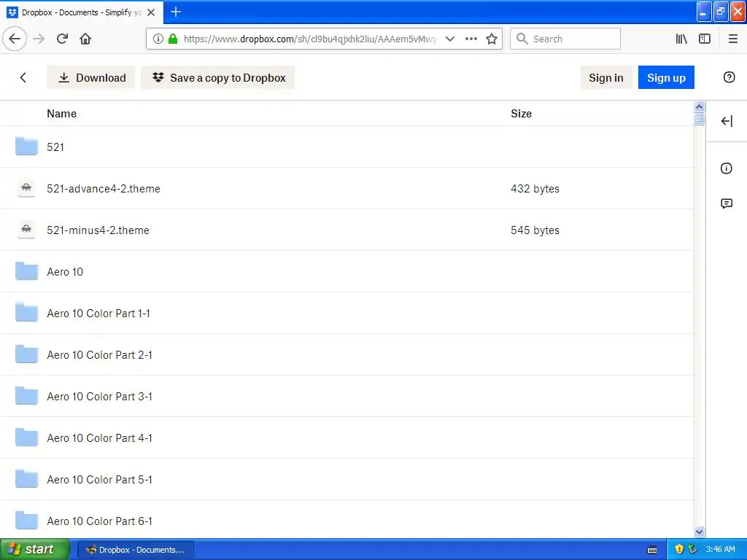Viewport: 747px width, 560px height.
Task: Open 521-advance4-2.theme file
Action: coord(104,189)
